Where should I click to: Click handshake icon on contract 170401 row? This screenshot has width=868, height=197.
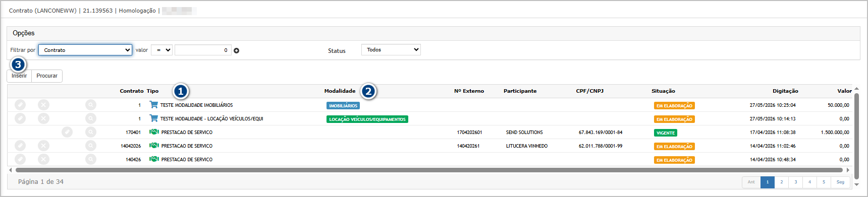(154, 132)
